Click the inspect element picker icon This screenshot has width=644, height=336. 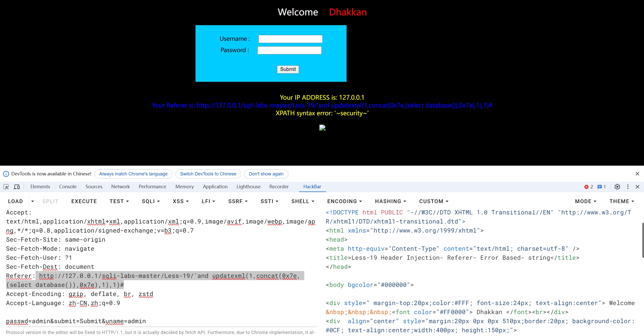(6, 187)
